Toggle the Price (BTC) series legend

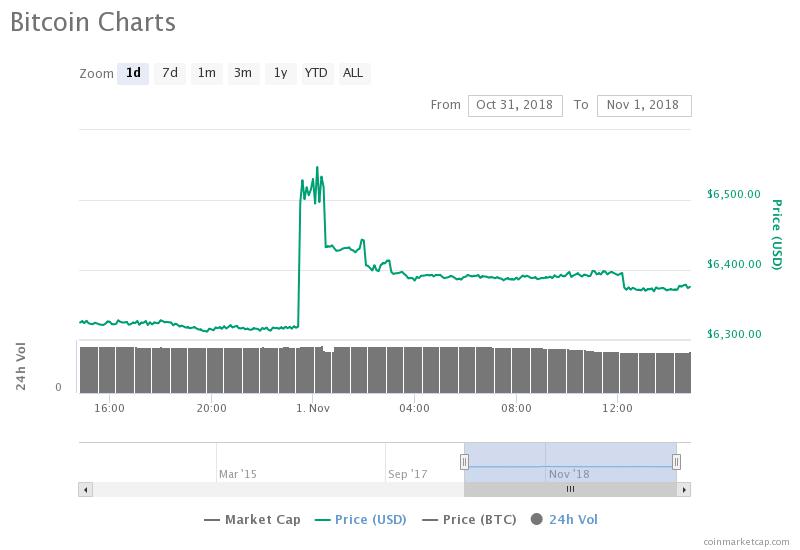tap(469, 520)
